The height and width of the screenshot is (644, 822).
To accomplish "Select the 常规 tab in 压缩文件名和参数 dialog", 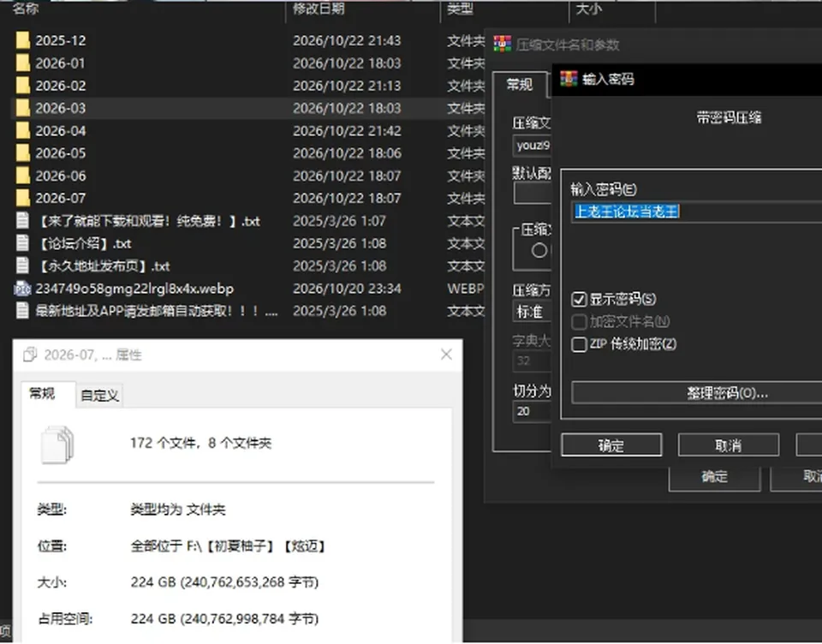I will click(x=520, y=85).
